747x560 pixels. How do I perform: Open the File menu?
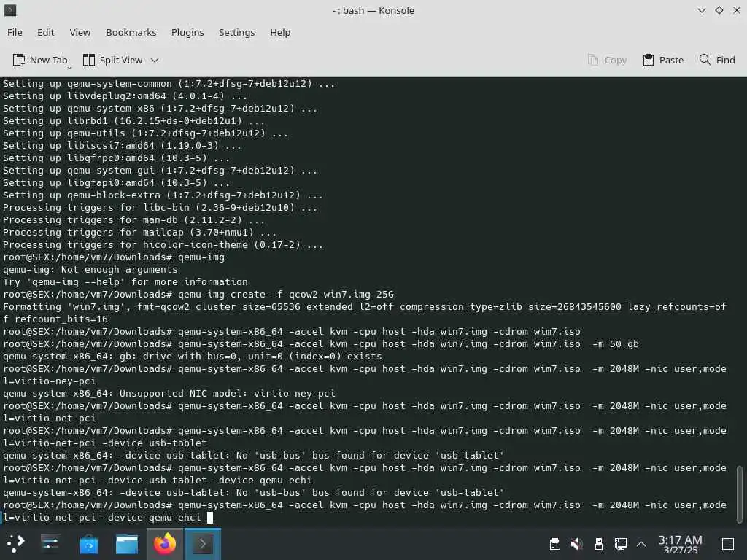click(15, 32)
